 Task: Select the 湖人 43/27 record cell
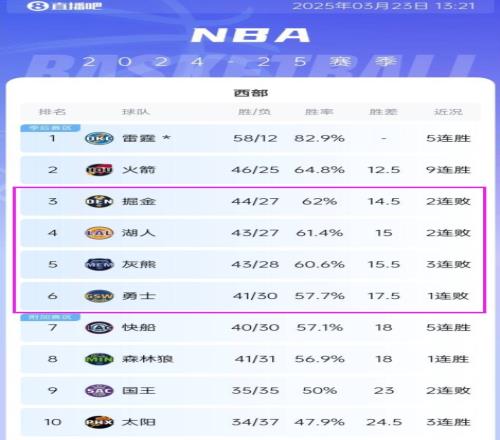point(255,233)
